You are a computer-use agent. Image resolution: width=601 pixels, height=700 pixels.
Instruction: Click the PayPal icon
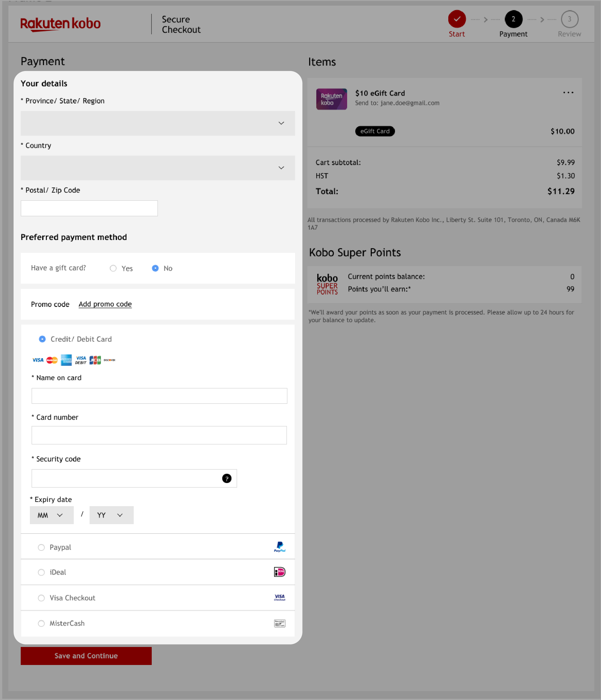[x=279, y=546]
